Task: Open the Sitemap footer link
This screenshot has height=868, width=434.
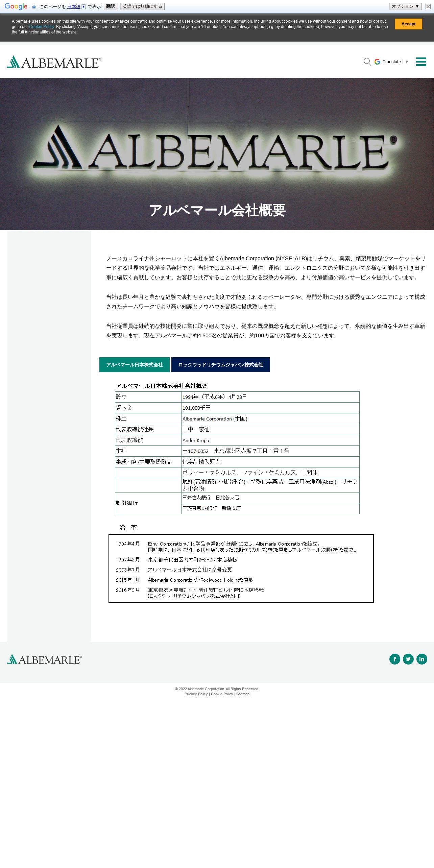Action: 243,694
